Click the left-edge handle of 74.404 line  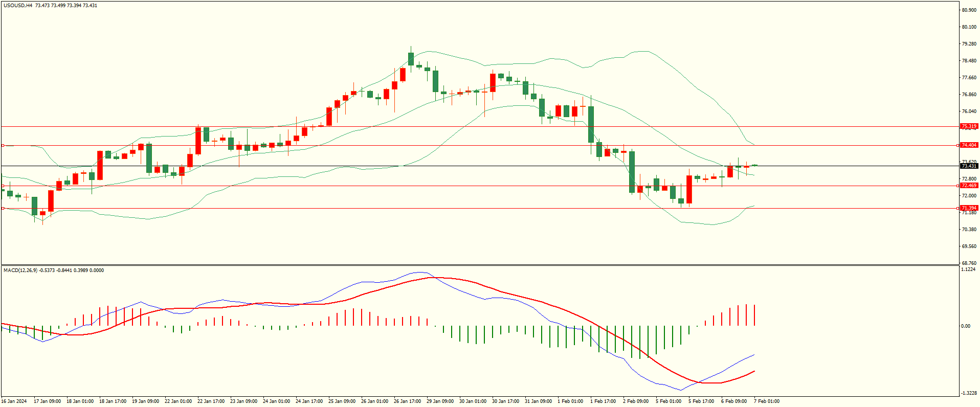[3, 145]
